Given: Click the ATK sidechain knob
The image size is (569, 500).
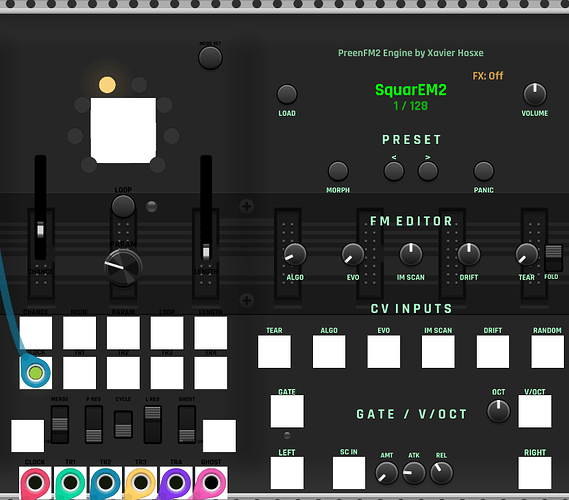Looking at the screenshot, I should [x=414, y=473].
